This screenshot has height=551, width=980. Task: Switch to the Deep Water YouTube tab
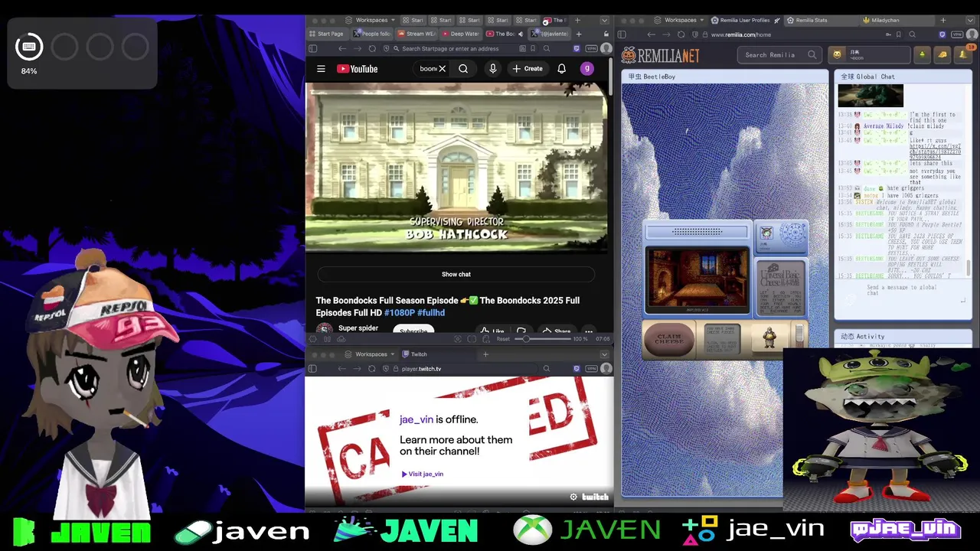tap(461, 34)
